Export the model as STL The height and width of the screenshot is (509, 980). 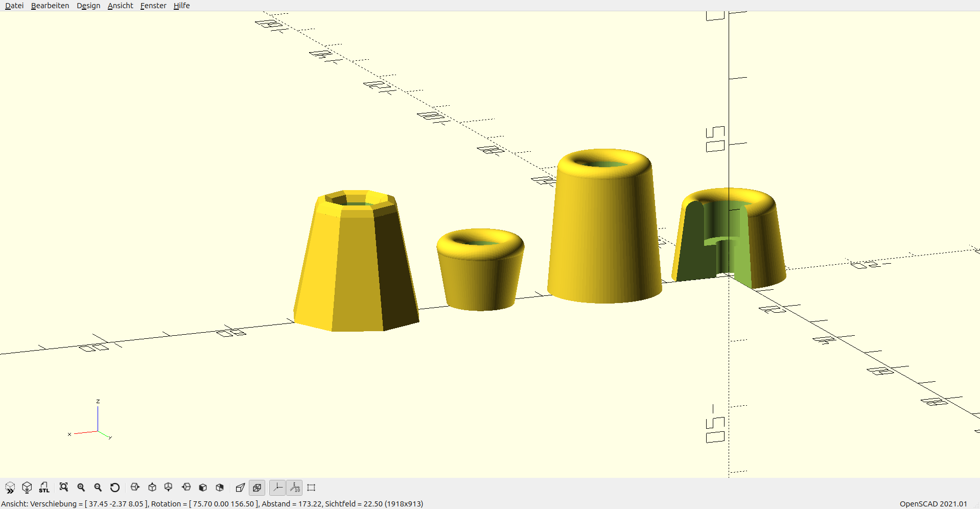pos(44,488)
